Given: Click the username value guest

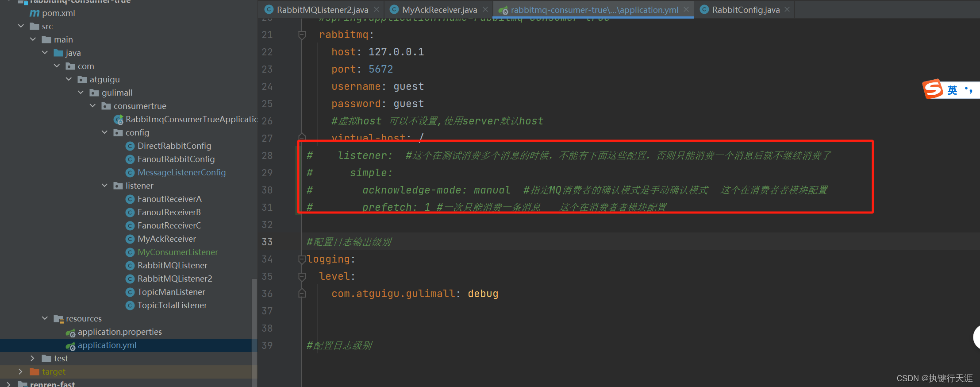Looking at the screenshot, I should (408, 86).
